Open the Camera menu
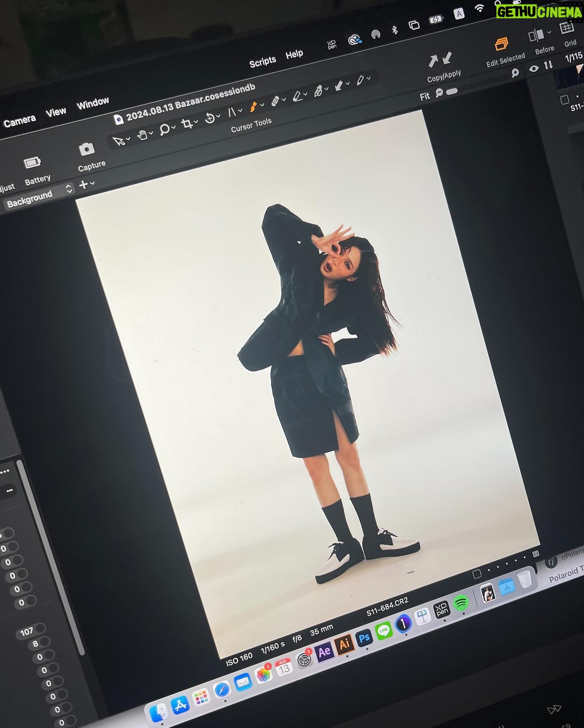 click(19, 120)
